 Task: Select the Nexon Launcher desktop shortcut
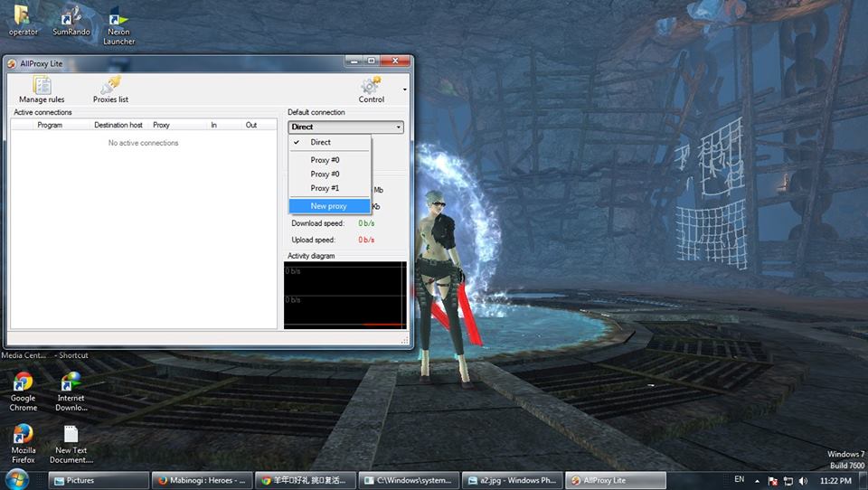click(118, 25)
